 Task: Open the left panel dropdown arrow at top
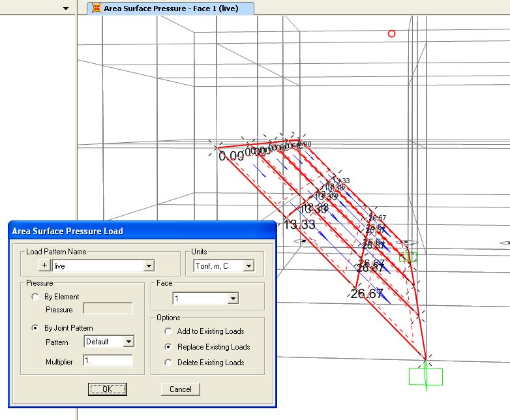[66, 8]
